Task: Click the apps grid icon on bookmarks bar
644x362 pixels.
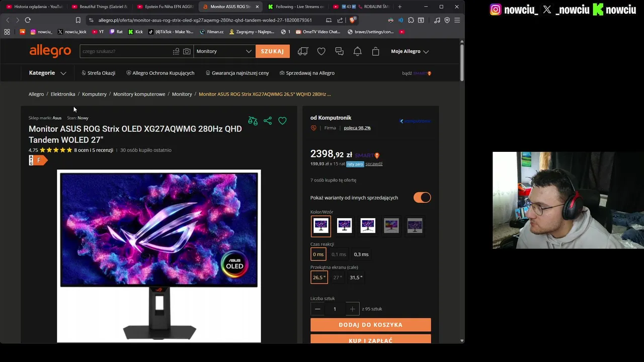Action: pyautogui.click(x=7, y=32)
